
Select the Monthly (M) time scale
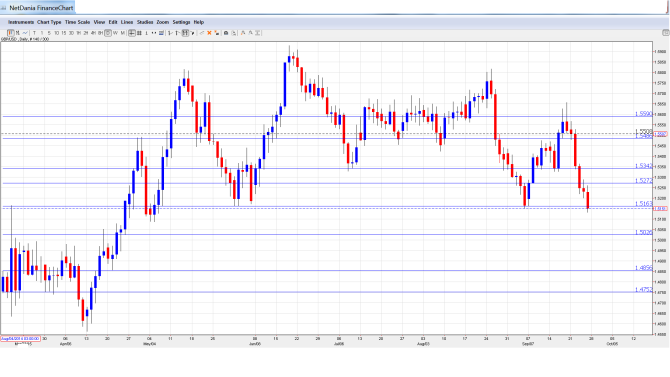click(123, 33)
